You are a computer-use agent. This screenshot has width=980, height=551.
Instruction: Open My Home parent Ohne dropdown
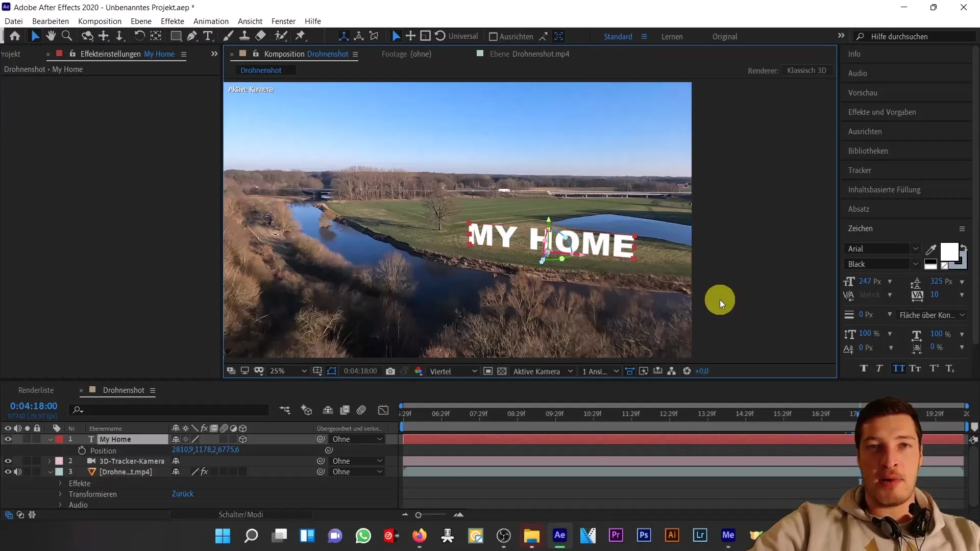coord(357,439)
